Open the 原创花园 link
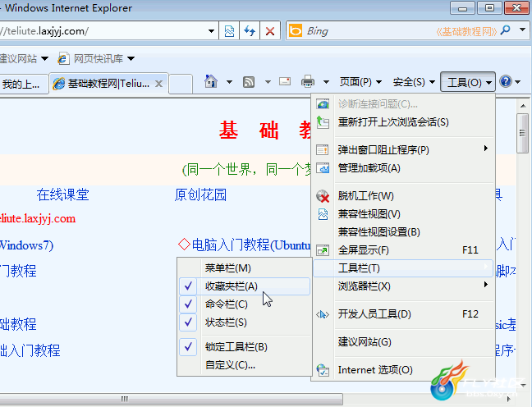 click(200, 194)
